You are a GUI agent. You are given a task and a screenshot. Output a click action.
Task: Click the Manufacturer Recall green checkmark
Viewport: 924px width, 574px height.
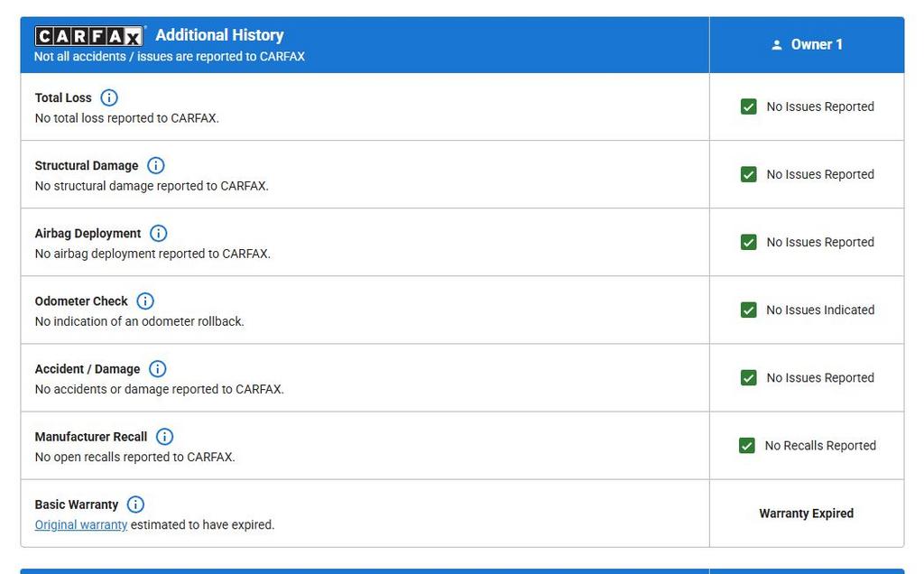746,446
